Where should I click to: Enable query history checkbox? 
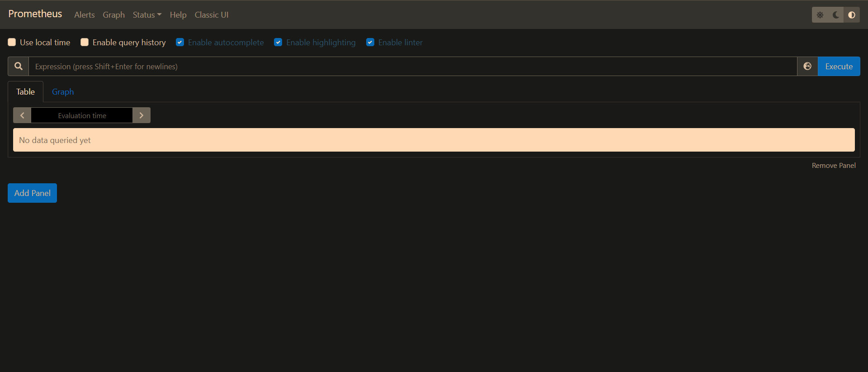click(x=85, y=42)
